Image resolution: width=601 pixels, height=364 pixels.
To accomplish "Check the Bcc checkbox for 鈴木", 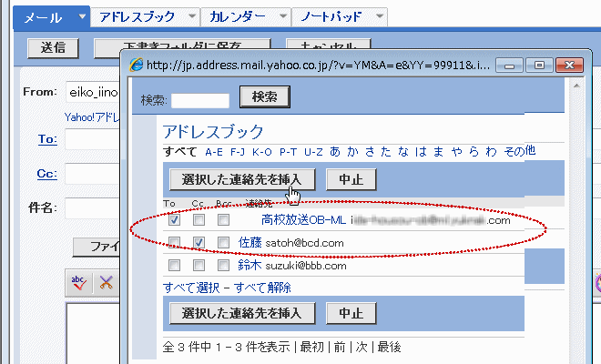I will pos(223,266).
